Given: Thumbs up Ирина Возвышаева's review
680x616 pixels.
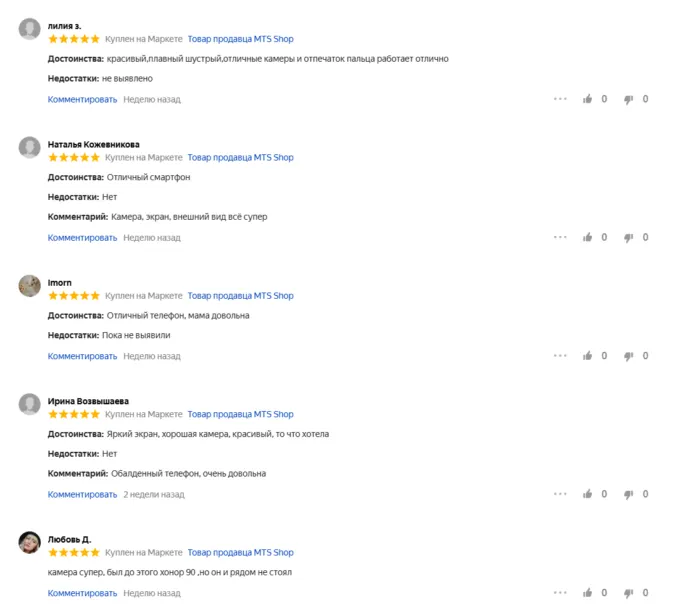Looking at the screenshot, I should tap(588, 493).
